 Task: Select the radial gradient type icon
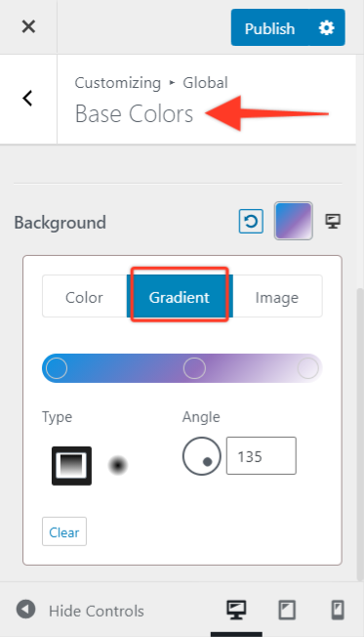point(118,466)
